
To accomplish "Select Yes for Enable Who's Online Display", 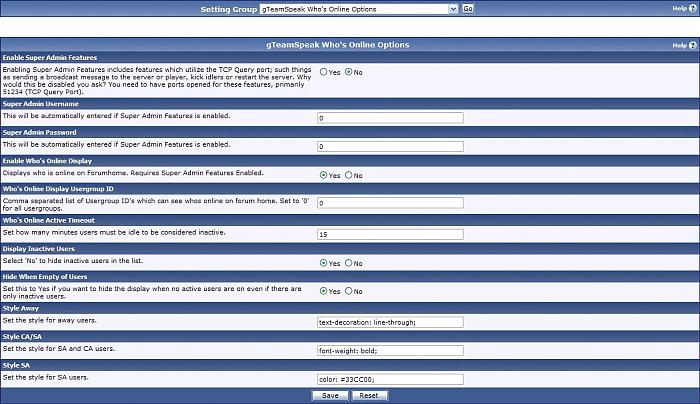I will [324, 175].
